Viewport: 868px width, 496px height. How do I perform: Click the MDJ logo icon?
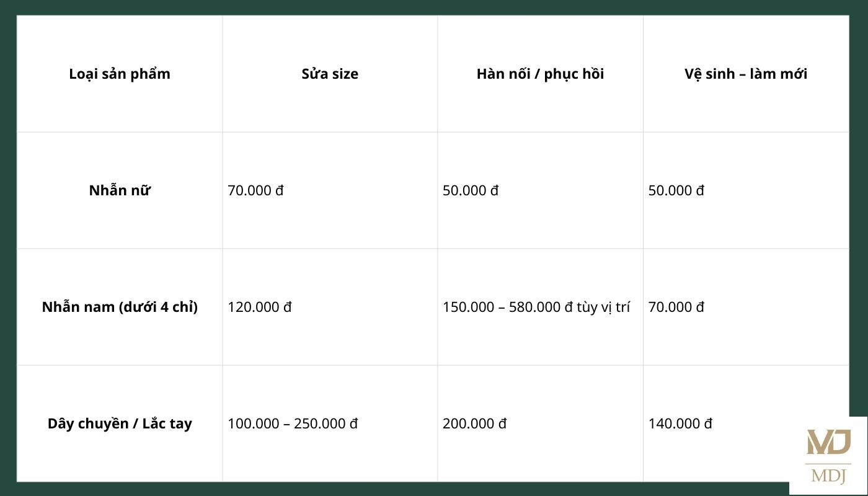click(x=828, y=442)
